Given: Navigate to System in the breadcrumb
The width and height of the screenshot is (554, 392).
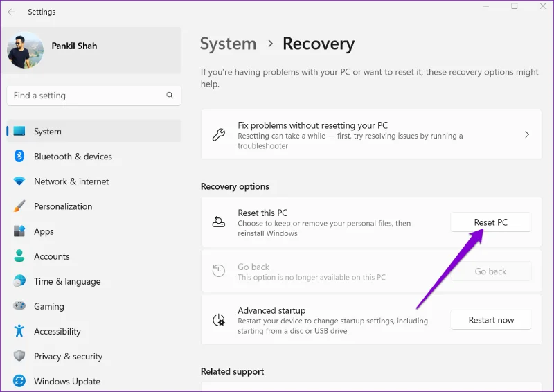Looking at the screenshot, I should pos(229,44).
